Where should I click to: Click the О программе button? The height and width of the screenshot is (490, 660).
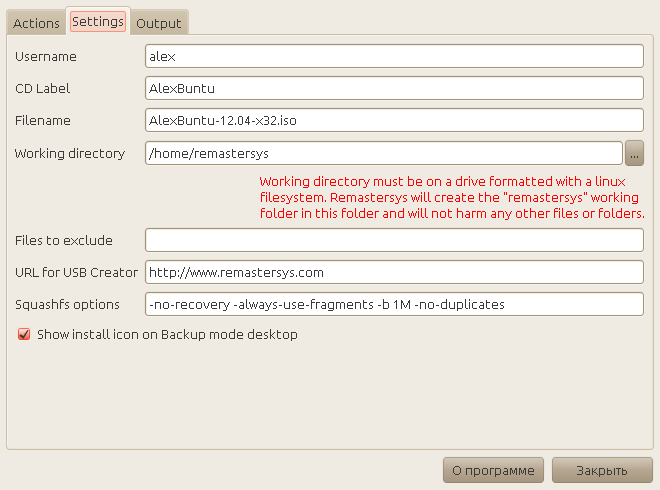[493, 470]
